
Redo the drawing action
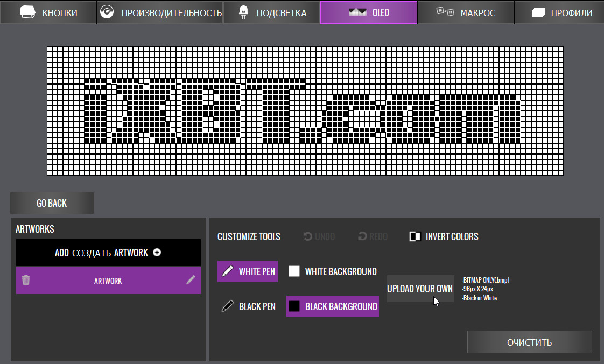click(x=373, y=236)
